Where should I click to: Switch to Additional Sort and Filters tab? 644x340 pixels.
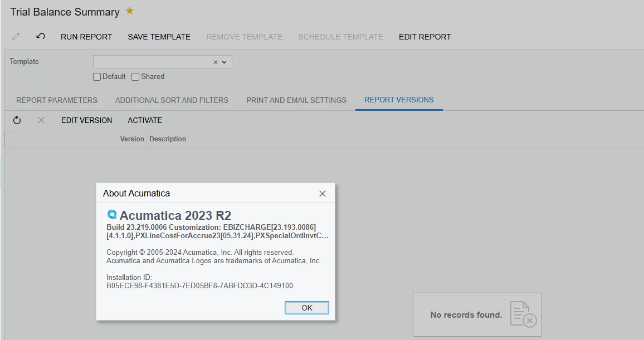(x=172, y=101)
